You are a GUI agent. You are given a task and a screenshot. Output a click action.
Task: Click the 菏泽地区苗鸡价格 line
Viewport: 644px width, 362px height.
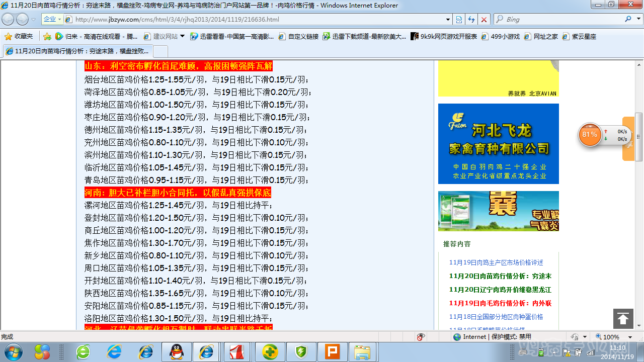click(x=198, y=92)
